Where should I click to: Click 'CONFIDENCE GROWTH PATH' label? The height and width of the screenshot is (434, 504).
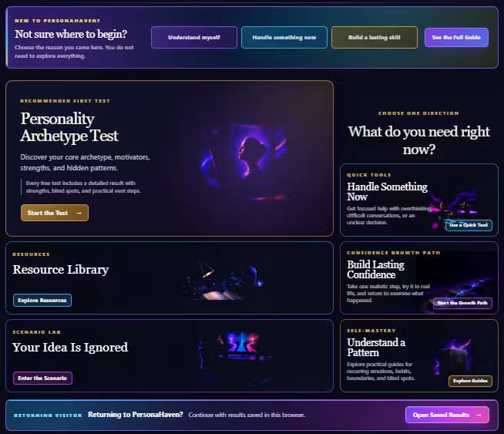point(394,253)
